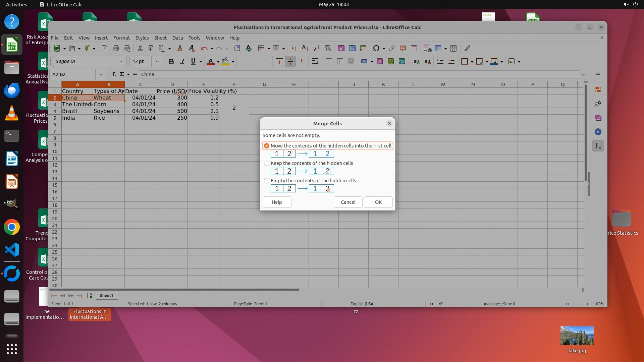Click the Italic formatting icon
This screenshot has width=644, height=362.
coord(182,61)
